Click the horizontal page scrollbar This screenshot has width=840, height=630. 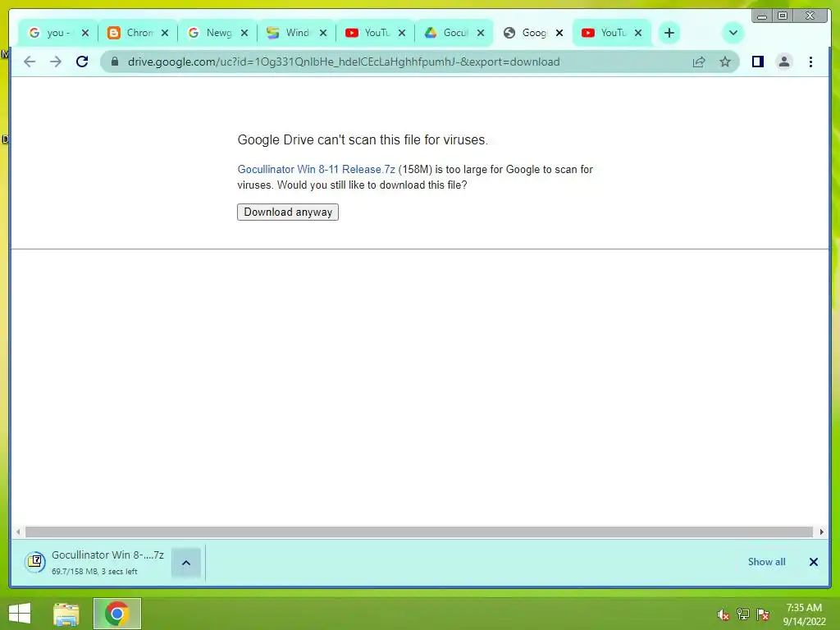[419, 532]
